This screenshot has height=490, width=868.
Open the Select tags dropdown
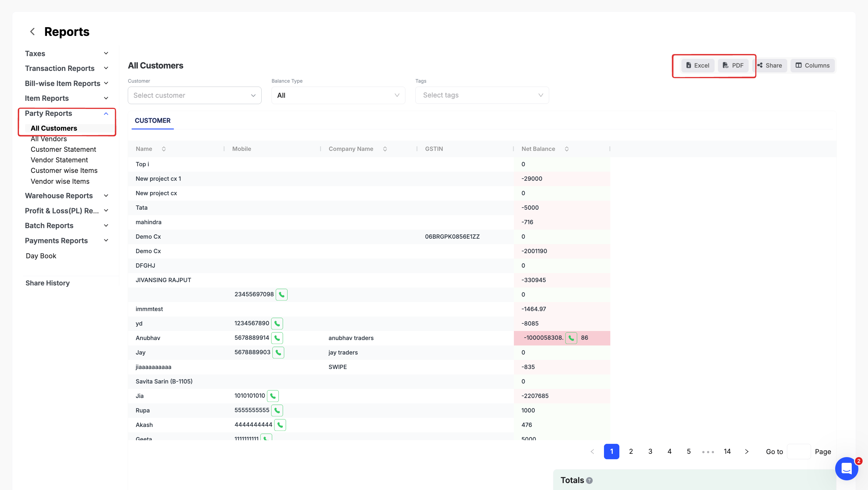click(x=482, y=95)
